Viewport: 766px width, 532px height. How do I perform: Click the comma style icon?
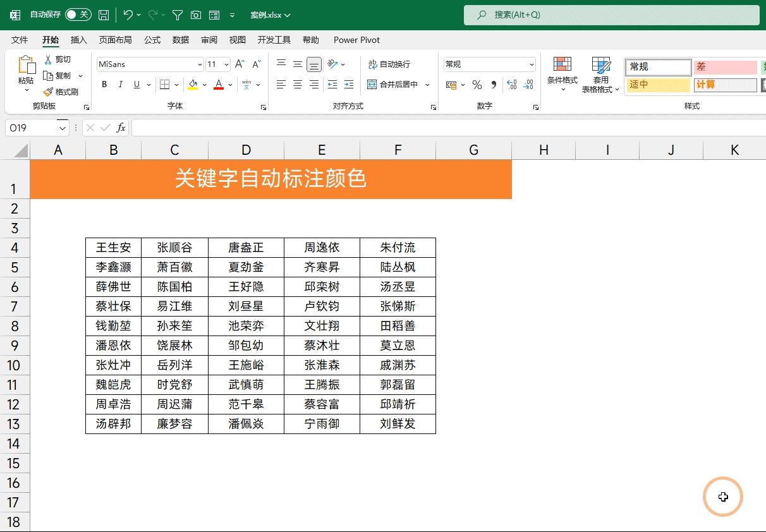[492, 84]
